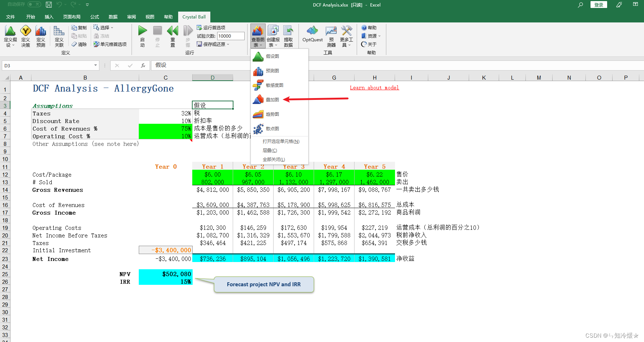Screen dimensions: 644x342
Task: Launch the OptQuest tool
Action: 312,35
